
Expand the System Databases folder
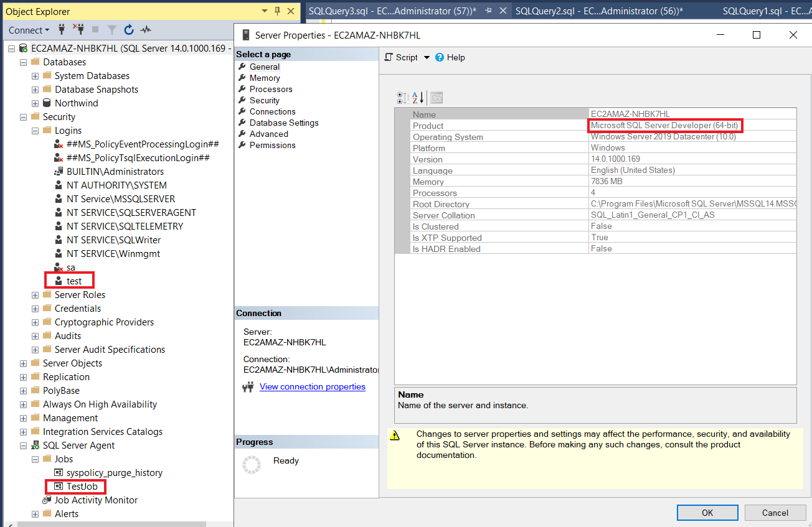[35, 76]
